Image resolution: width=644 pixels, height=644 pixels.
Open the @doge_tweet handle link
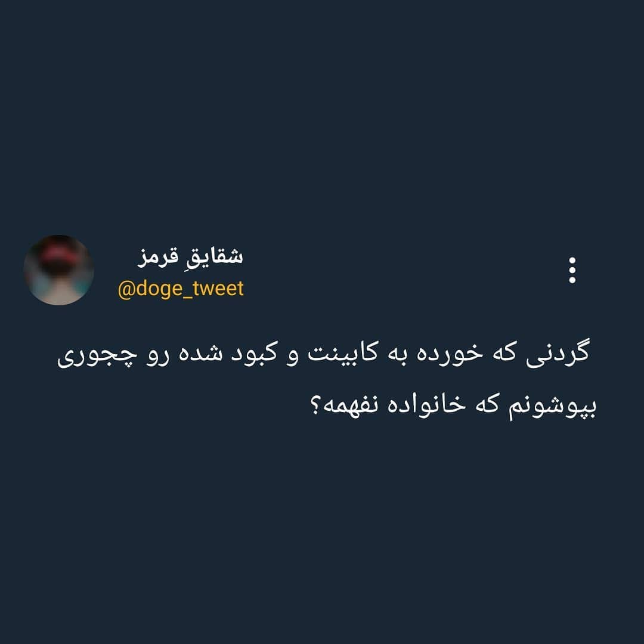coord(181,289)
